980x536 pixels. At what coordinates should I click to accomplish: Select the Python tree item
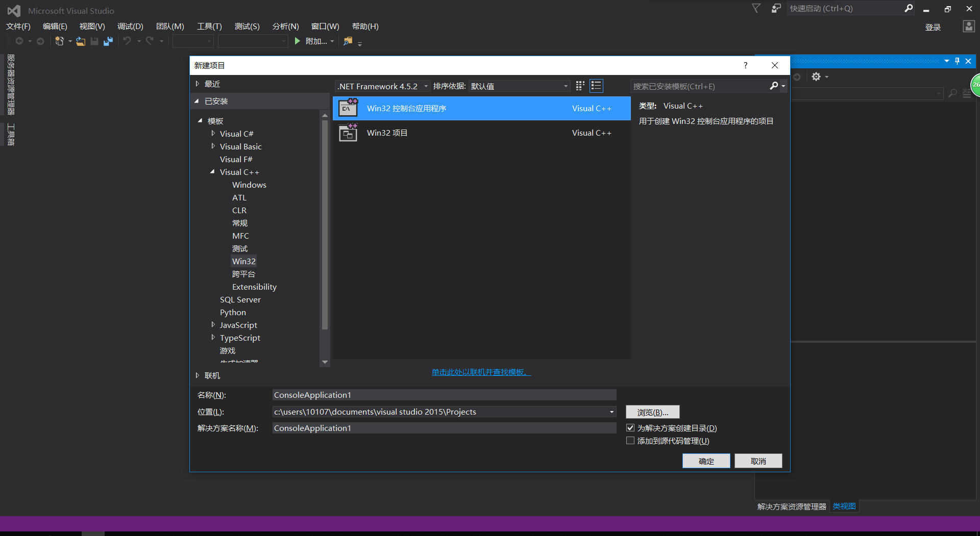click(x=233, y=312)
